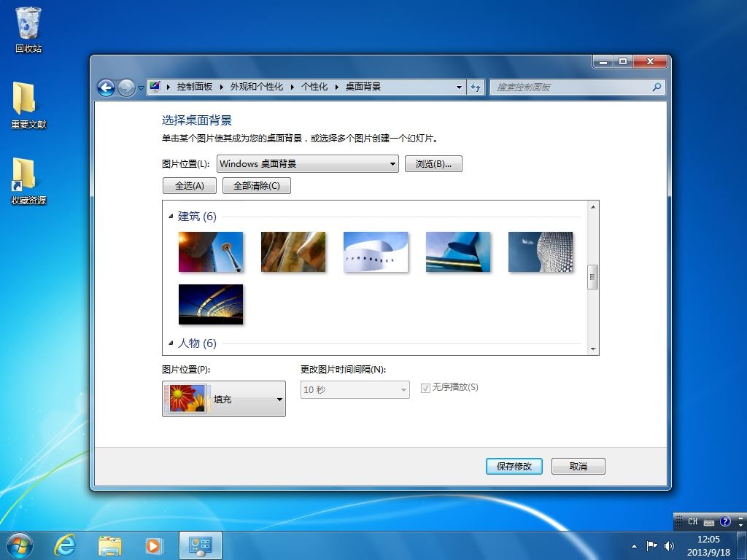The height and width of the screenshot is (560, 747).
Task: Select the white curved building wallpaper
Action: click(x=376, y=252)
